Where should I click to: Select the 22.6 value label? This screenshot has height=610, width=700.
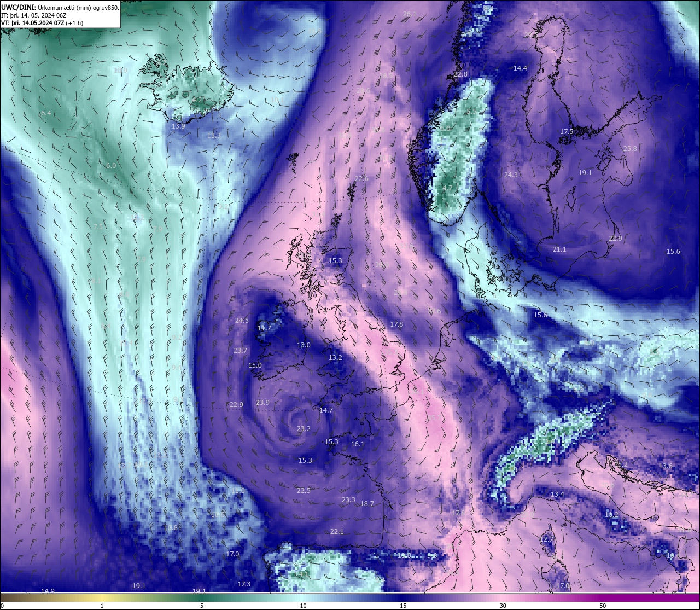pyautogui.click(x=361, y=178)
